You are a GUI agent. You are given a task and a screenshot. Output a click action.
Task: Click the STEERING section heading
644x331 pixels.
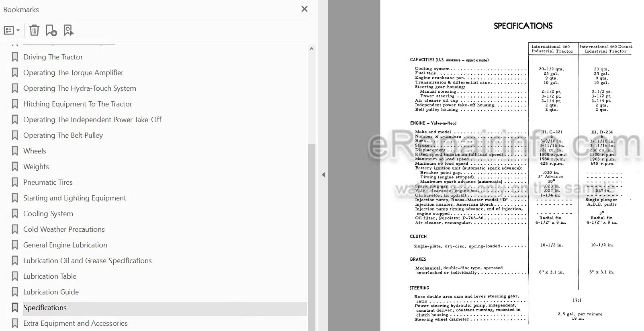coord(419,288)
